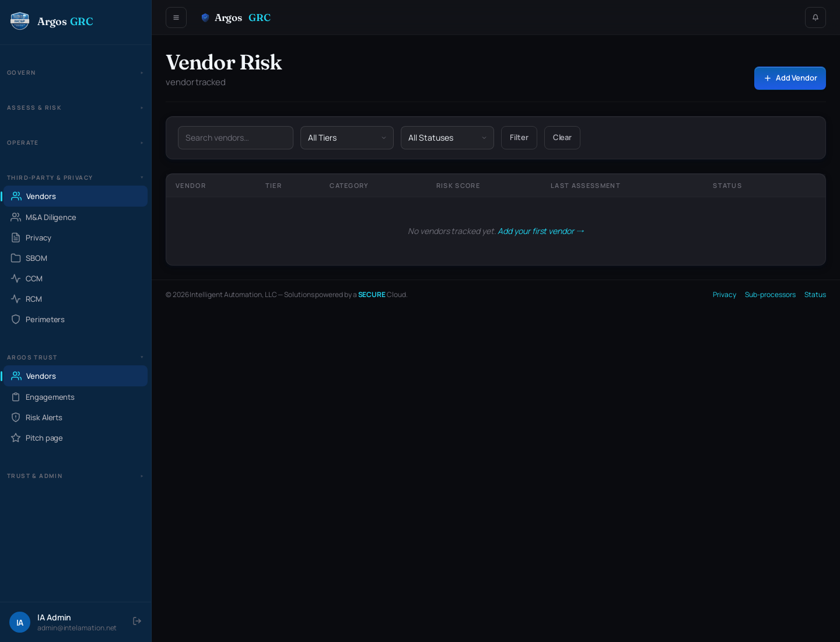The image size is (840, 642).
Task: Expand the Assess & Risk section
Action: (75, 108)
